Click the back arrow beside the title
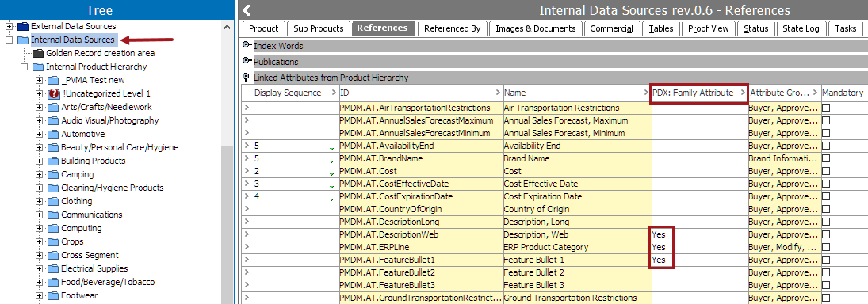Screen dimensions: 868x304 [x=247, y=10]
